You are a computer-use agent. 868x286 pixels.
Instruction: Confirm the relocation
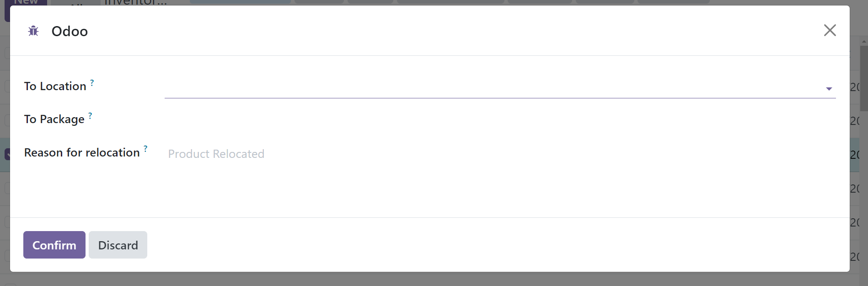tap(54, 245)
